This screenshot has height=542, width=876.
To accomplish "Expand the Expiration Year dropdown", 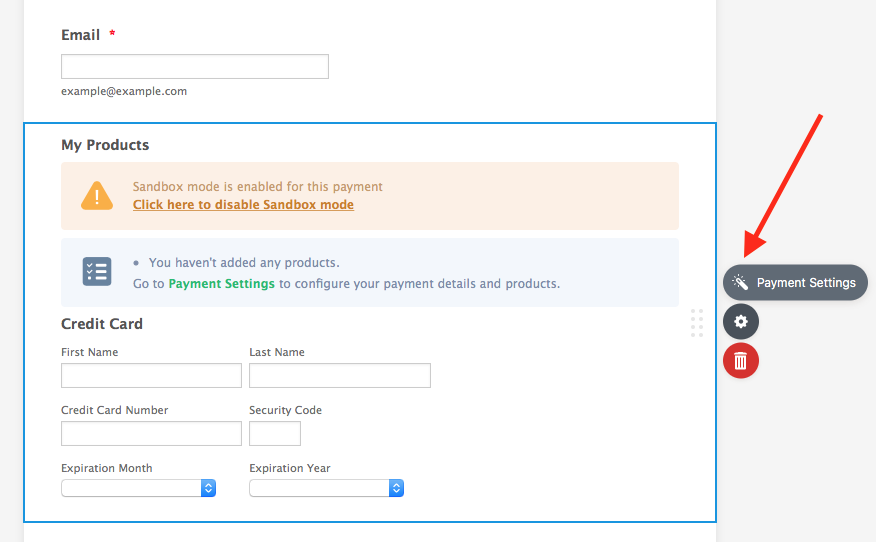I will (326, 488).
